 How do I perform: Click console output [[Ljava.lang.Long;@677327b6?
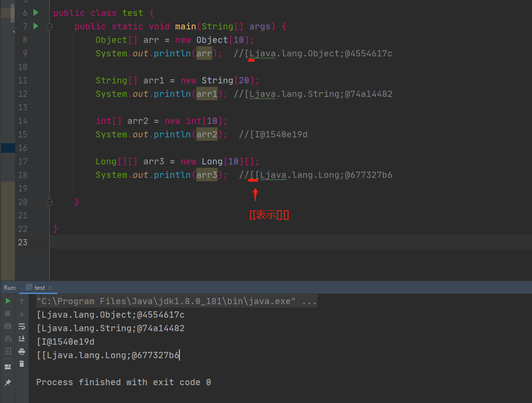click(108, 355)
